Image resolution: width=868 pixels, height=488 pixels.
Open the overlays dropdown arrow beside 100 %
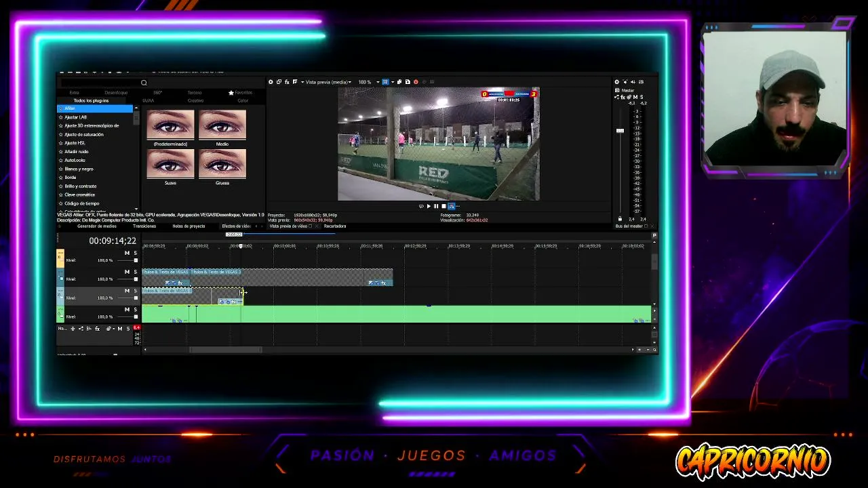coord(392,82)
